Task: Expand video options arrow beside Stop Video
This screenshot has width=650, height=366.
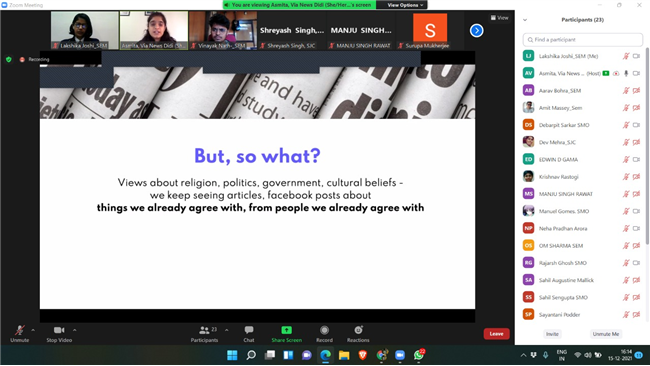Action: (75, 330)
